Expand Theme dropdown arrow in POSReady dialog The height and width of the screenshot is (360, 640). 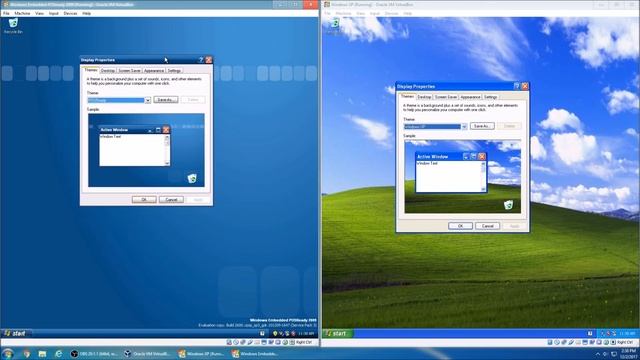click(x=148, y=100)
